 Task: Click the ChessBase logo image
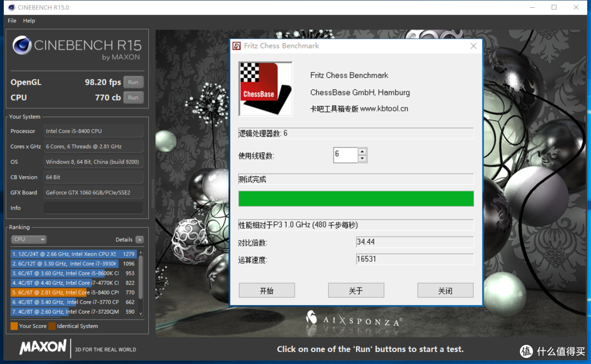265,89
